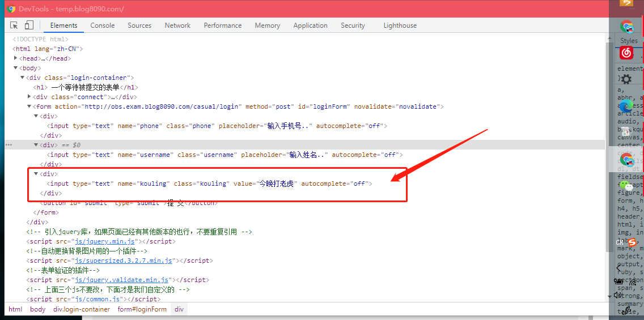Select the closing </form> tag line
Screen dimensions: 644x320
tap(46, 212)
